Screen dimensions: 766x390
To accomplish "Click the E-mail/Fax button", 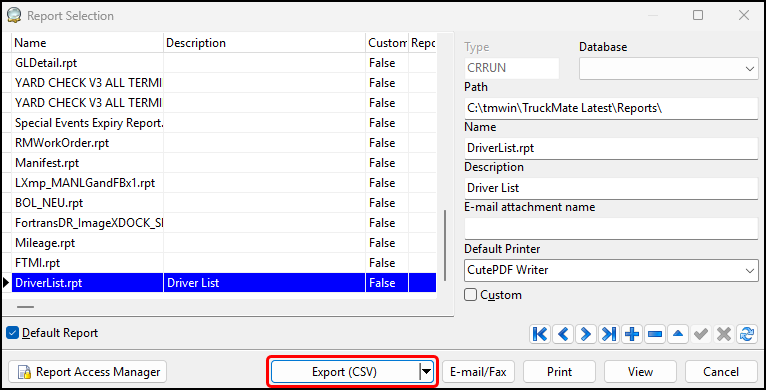I will point(478,372).
